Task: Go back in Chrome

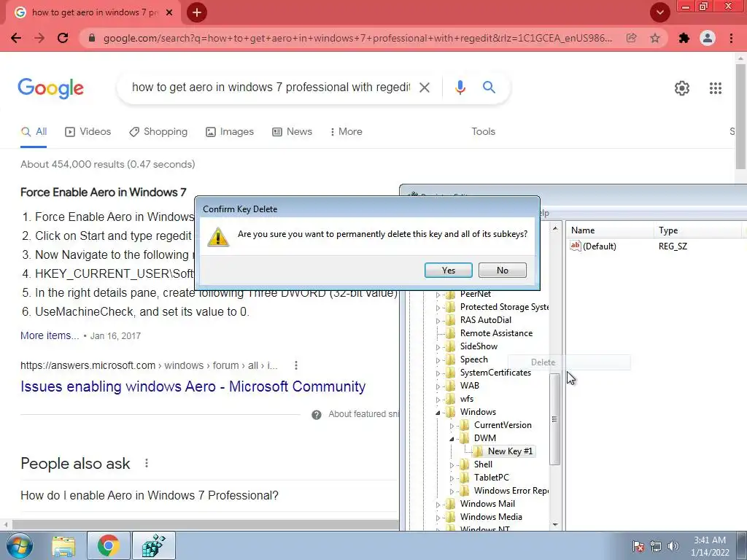Action: (16, 38)
